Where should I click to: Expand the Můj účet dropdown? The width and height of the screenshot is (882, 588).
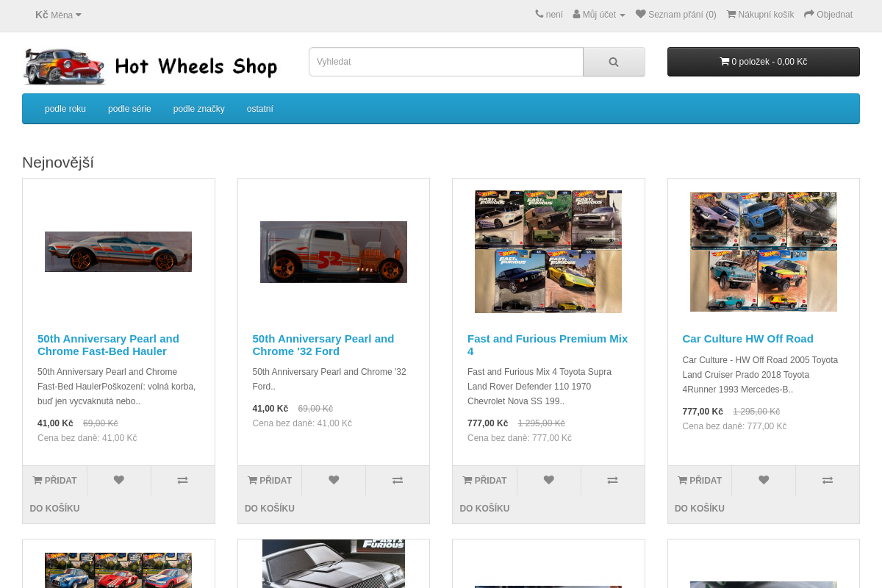point(599,14)
